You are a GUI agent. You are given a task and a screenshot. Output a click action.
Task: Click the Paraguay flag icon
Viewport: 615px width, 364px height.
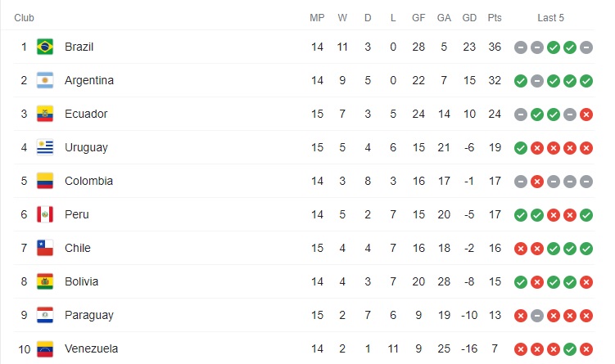tap(45, 316)
